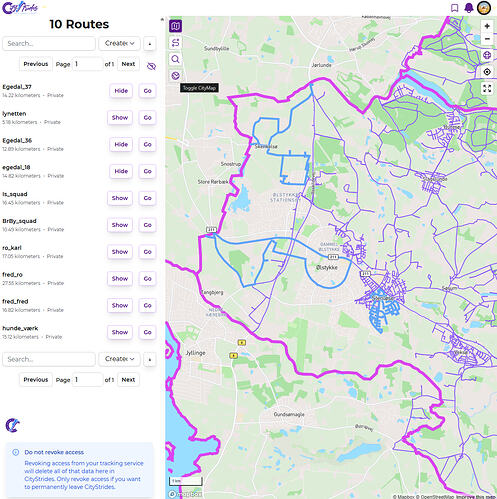497x499 pixels.
Task: Go to next page at top
Action: 128,64
